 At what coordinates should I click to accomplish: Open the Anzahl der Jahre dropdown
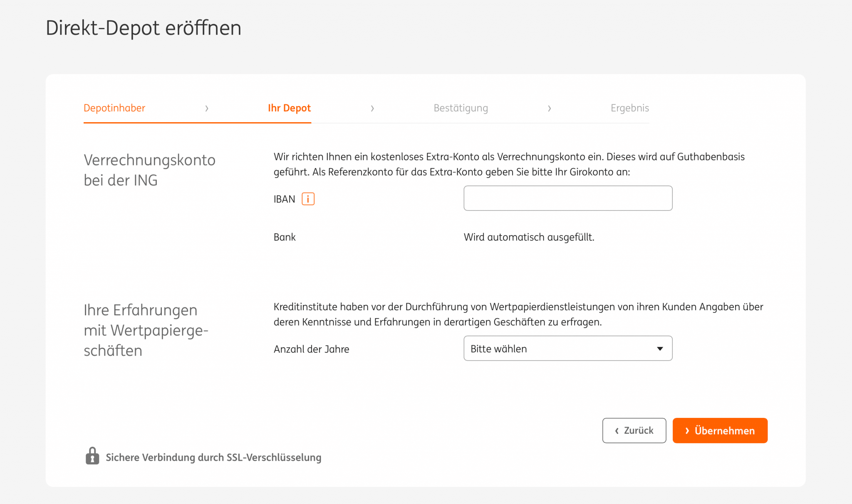coord(568,348)
